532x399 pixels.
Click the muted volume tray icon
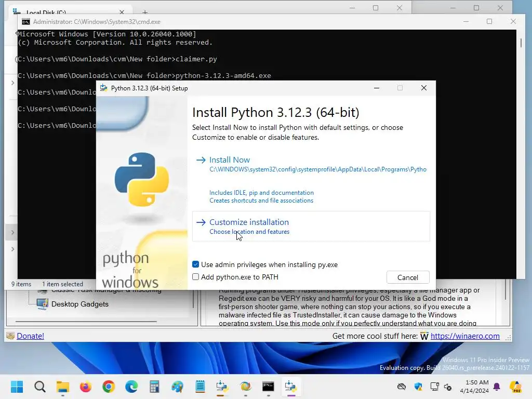click(448, 387)
